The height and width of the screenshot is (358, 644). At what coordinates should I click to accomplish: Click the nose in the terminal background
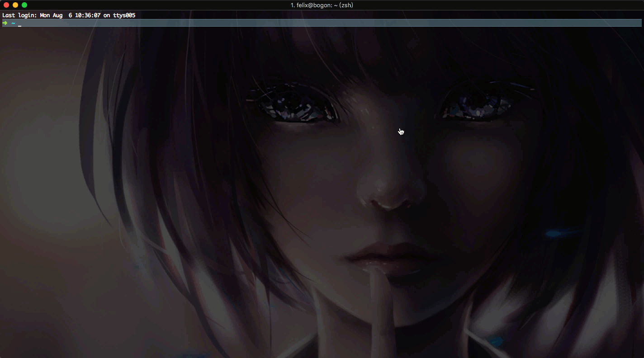pos(389,194)
